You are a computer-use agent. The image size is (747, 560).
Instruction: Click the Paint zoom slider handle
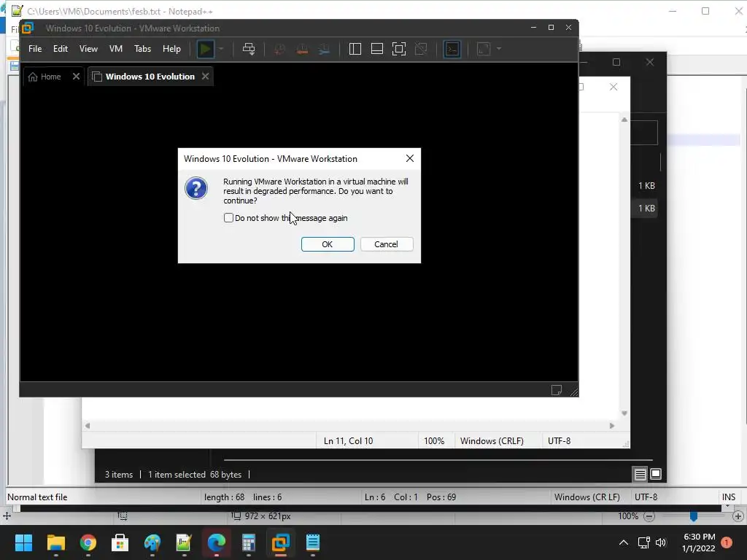(x=694, y=516)
